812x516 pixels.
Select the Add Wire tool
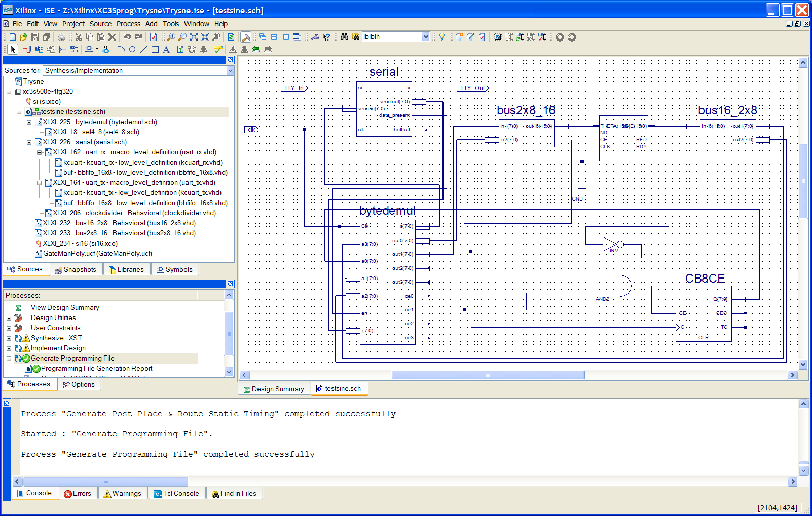click(27, 49)
